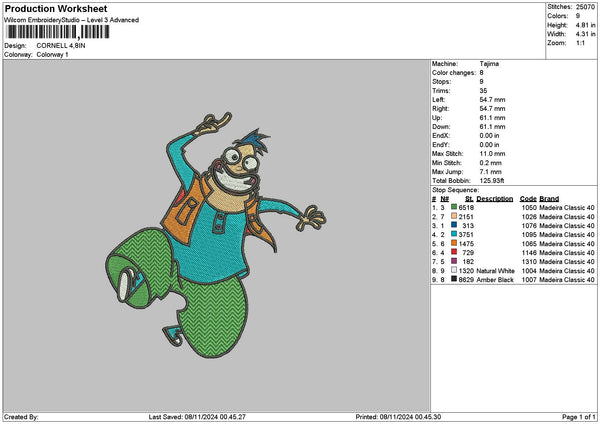This screenshot has width=600, height=424.
Task: Select thread code 1146
Action: 529,253
